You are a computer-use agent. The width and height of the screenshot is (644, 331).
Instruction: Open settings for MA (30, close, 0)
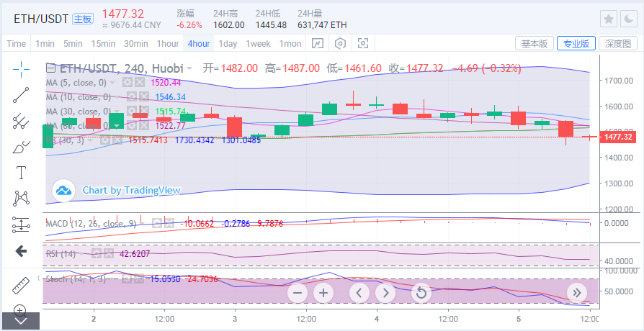pos(131,111)
